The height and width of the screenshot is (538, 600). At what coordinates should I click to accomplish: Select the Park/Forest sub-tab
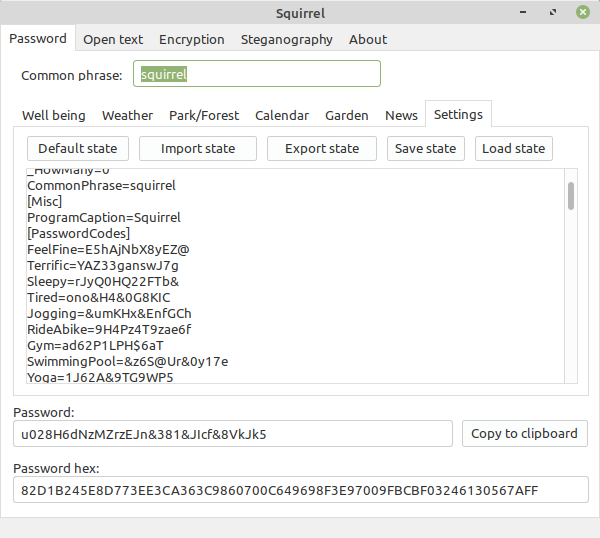(204, 115)
